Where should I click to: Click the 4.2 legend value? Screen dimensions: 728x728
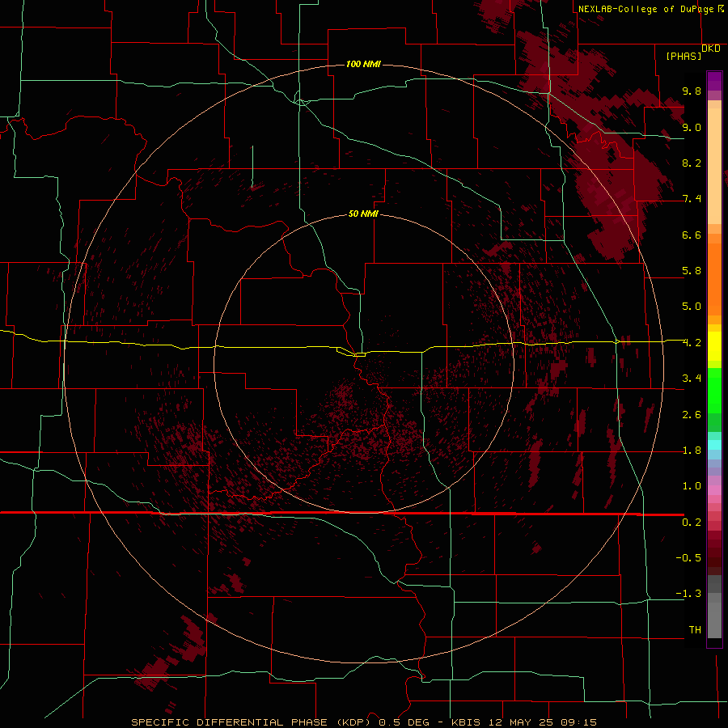tap(692, 343)
